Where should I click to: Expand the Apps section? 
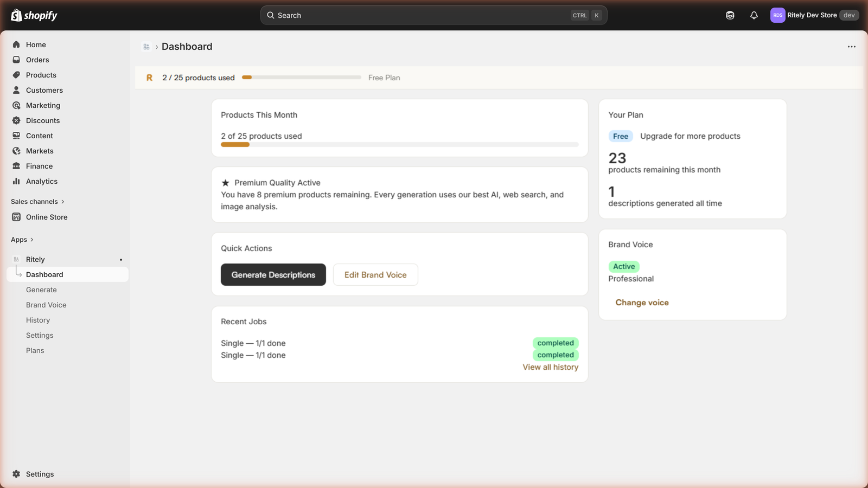pos(22,239)
